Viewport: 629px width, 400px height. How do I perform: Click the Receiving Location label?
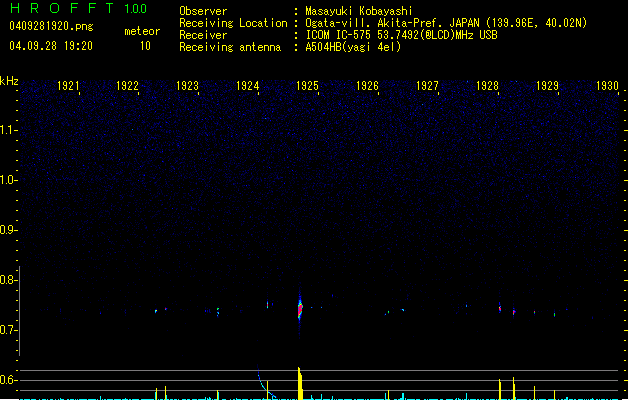click(233, 23)
